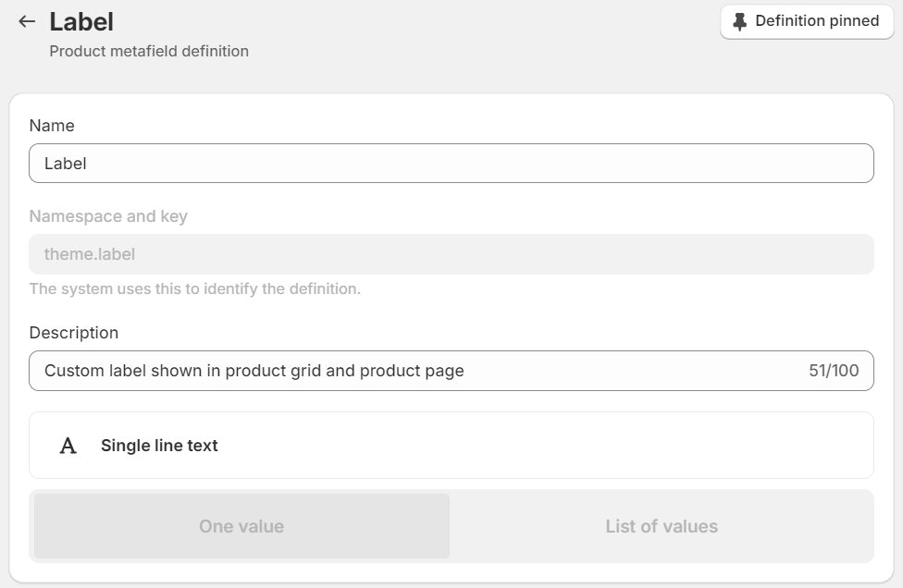Click the 'Namespace and key' field label
This screenshot has height=588, width=903.
click(108, 216)
